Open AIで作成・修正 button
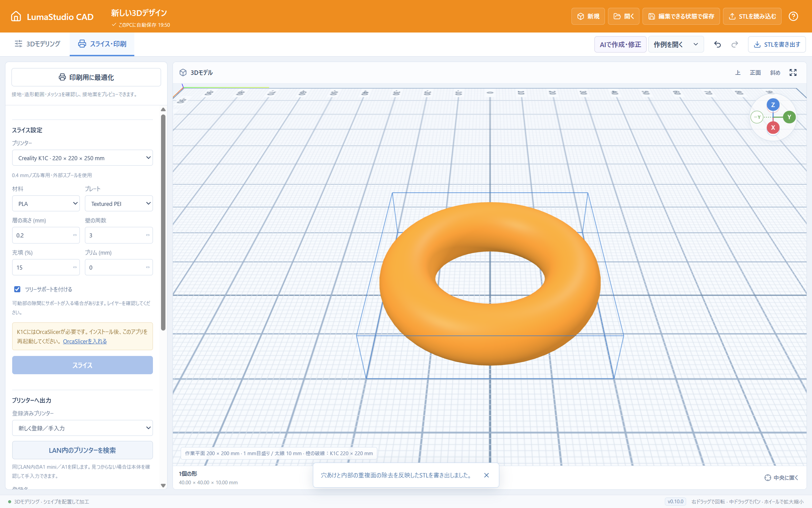The height and width of the screenshot is (508, 812). [621, 44]
